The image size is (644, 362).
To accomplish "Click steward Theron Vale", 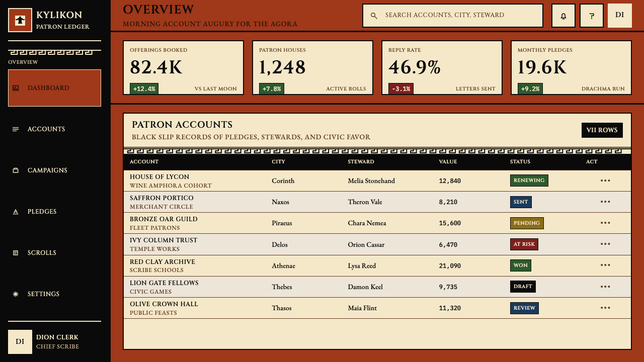I will [365, 202].
